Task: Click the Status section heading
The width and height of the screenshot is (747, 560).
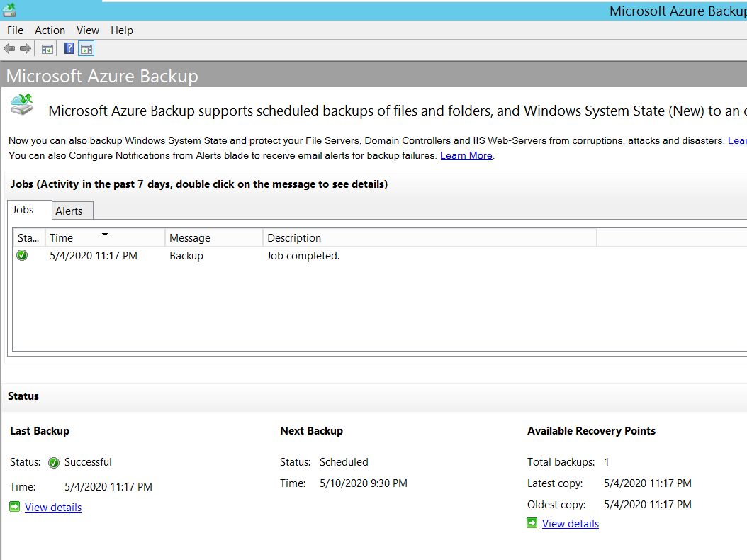Action: point(23,396)
